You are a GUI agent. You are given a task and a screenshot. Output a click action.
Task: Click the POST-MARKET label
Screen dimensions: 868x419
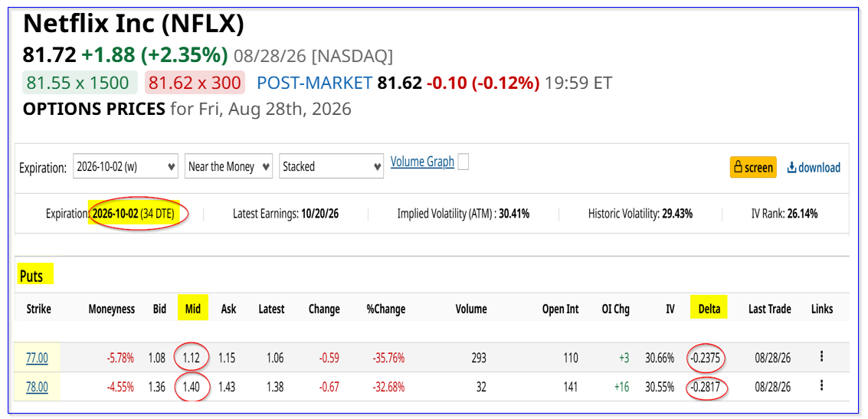tap(314, 83)
